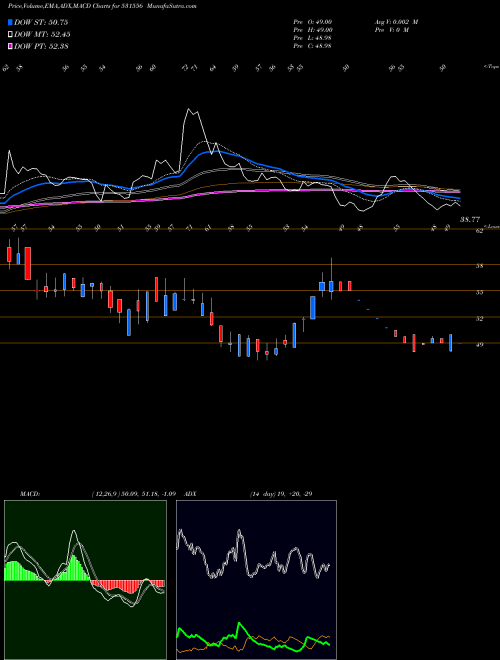Click the white DOW MT legend swatch

(10, 35)
